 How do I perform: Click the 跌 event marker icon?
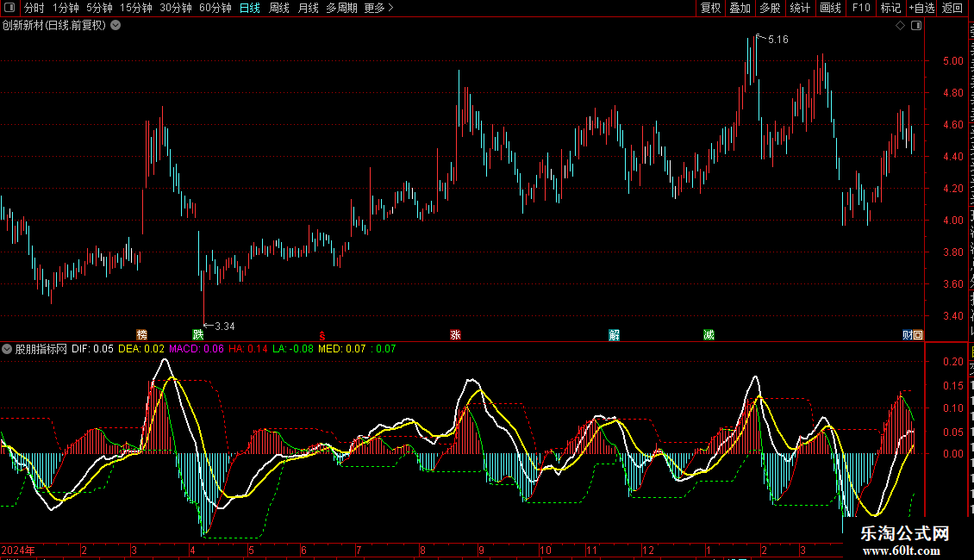pyautogui.click(x=197, y=335)
